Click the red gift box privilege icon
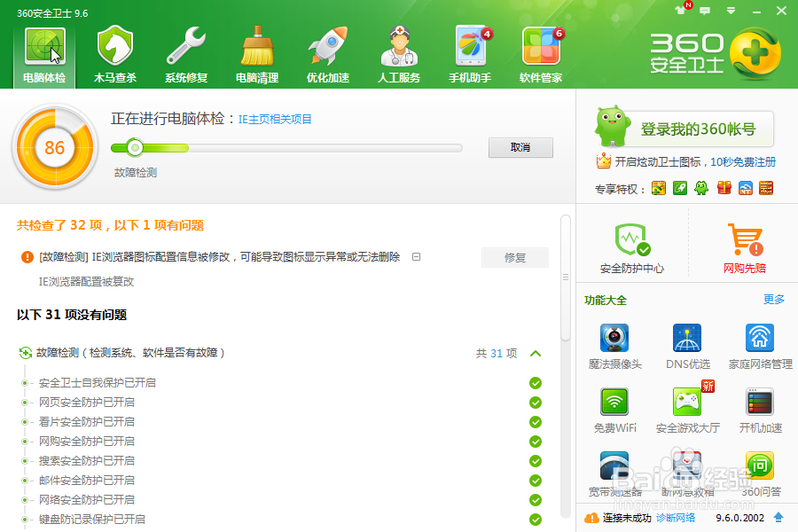Viewport: 798px width, 532px height. 724,188
